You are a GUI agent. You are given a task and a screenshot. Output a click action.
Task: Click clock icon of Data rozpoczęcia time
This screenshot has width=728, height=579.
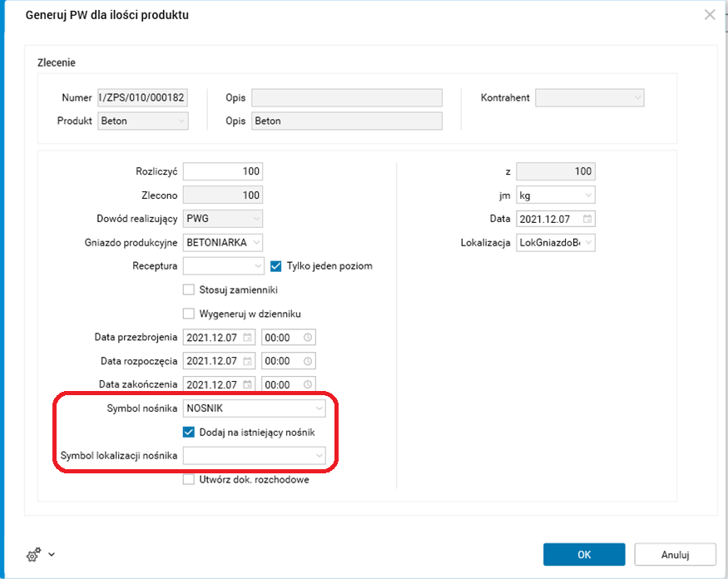[308, 361]
